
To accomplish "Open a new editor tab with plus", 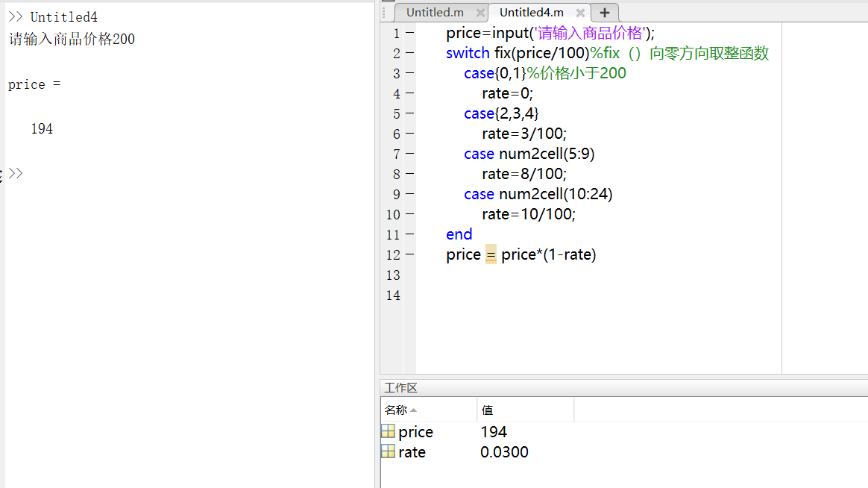I will [605, 13].
